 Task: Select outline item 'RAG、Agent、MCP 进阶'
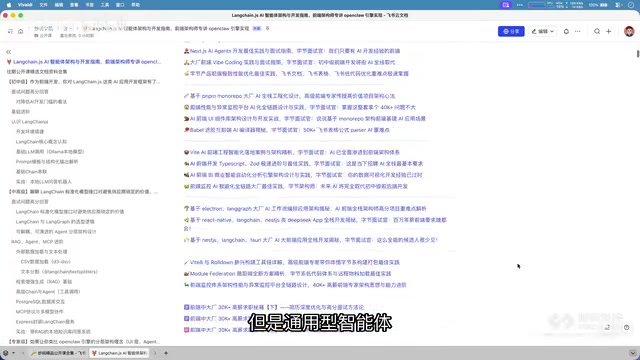(37, 242)
